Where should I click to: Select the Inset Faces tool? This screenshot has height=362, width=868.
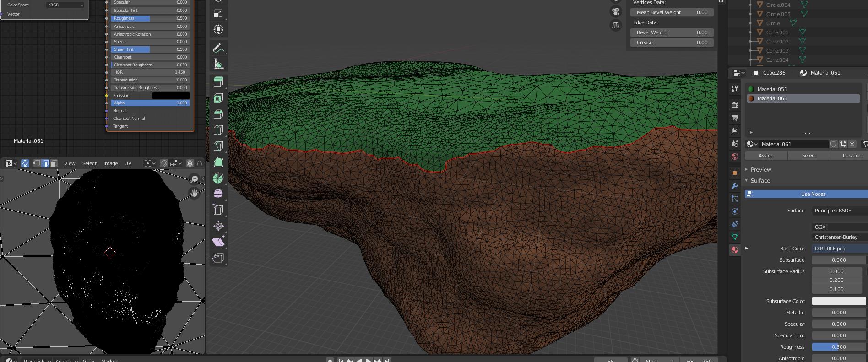click(x=218, y=98)
